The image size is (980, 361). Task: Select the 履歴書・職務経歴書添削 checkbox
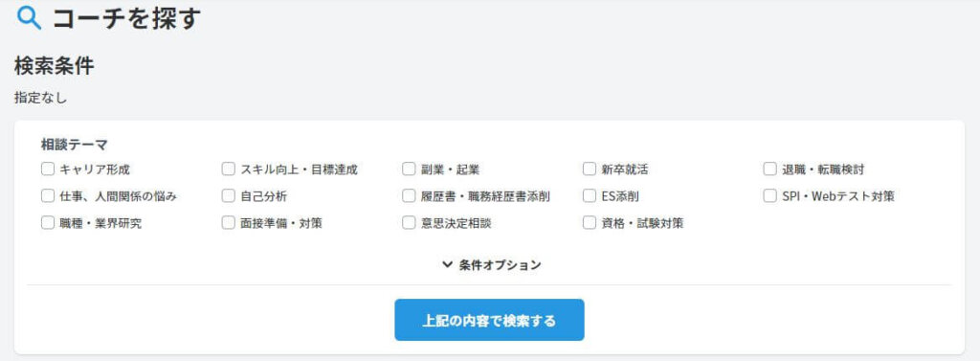click(x=409, y=196)
